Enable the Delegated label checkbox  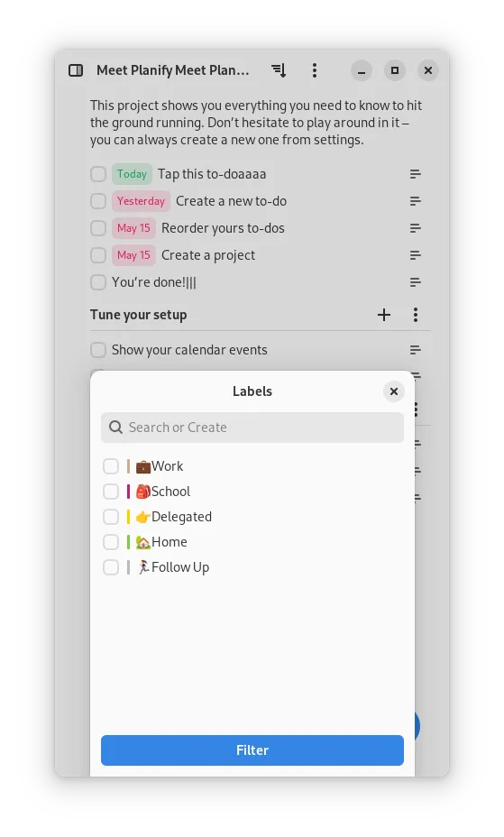point(111,517)
